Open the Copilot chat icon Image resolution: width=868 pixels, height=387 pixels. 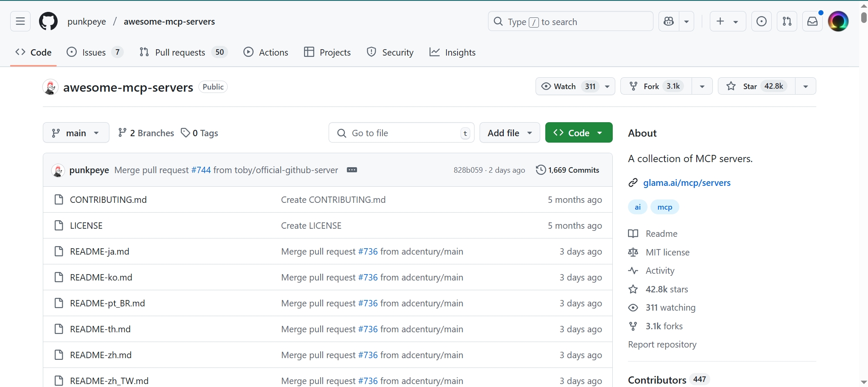[669, 21]
